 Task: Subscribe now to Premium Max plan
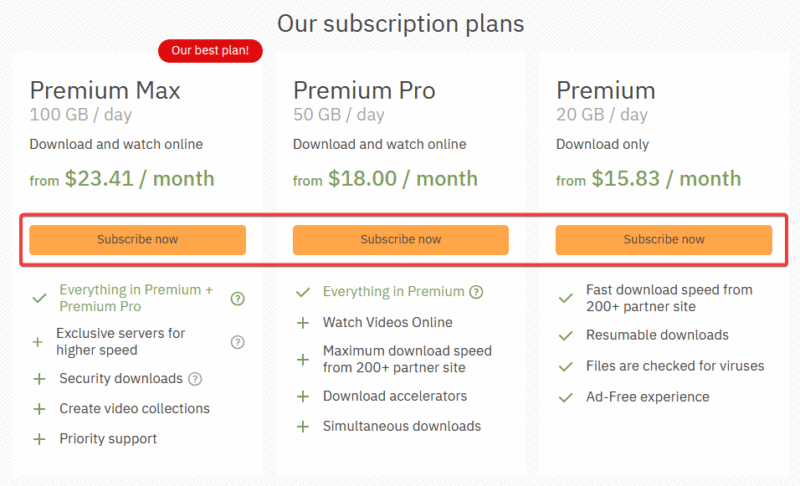click(x=137, y=240)
